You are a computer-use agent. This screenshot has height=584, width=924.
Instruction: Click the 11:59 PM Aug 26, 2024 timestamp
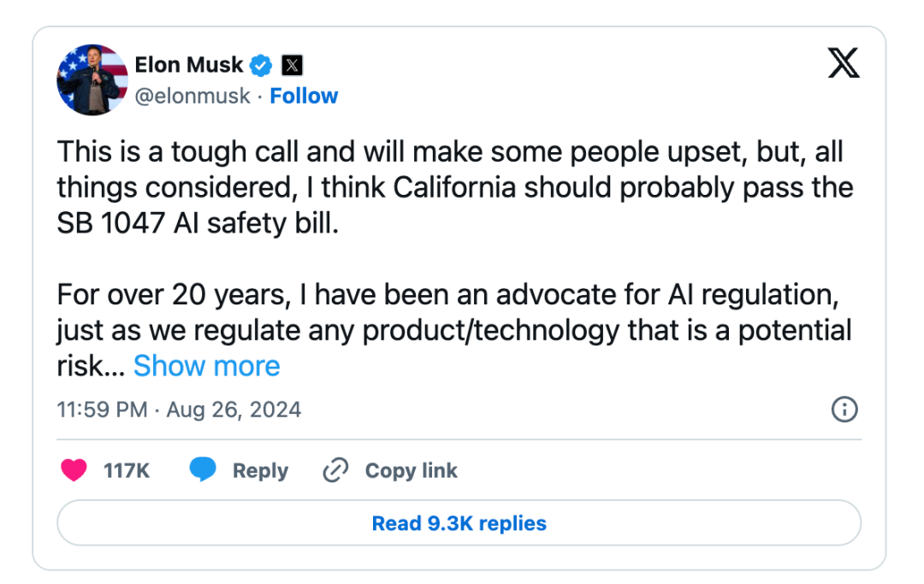pos(180,410)
